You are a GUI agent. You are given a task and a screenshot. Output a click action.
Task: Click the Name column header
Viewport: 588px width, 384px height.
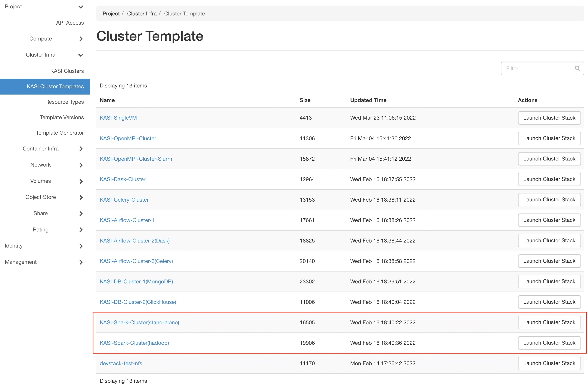click(107, 100)
